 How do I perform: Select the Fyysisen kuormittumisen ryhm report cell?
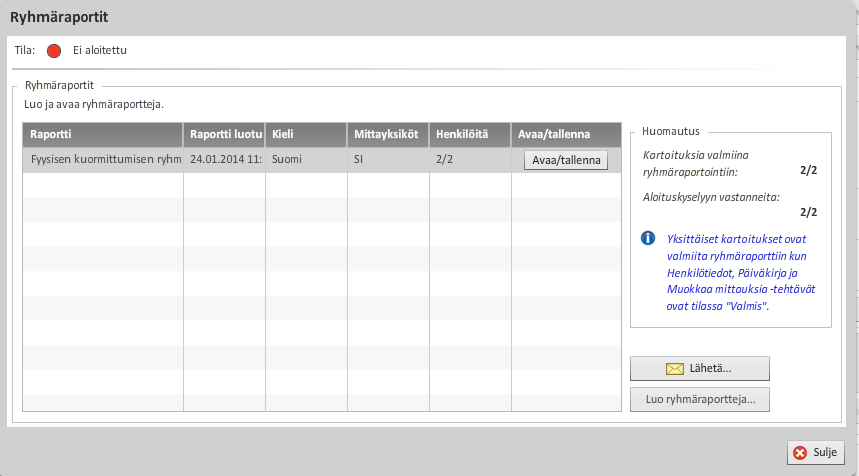point(103,159)
